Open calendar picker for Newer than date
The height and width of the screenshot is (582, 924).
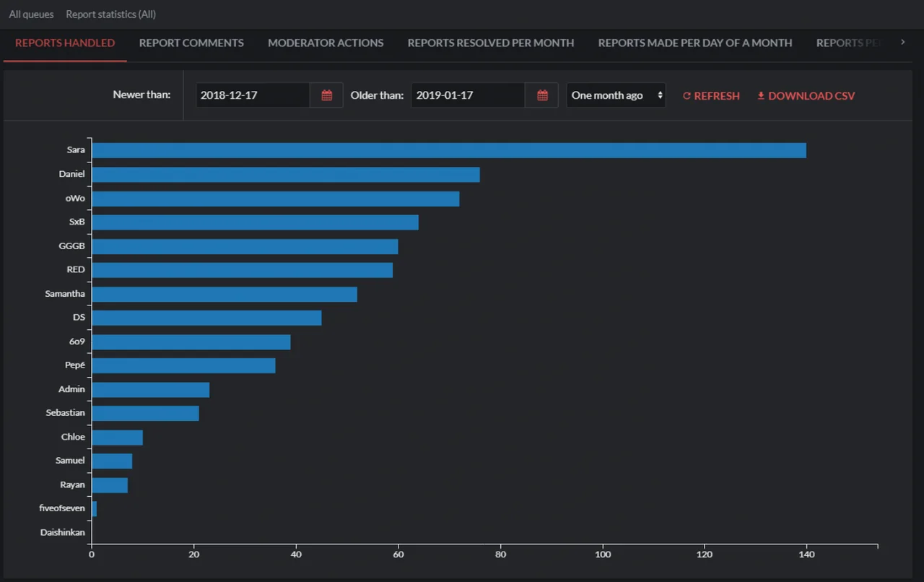[326, 95]
